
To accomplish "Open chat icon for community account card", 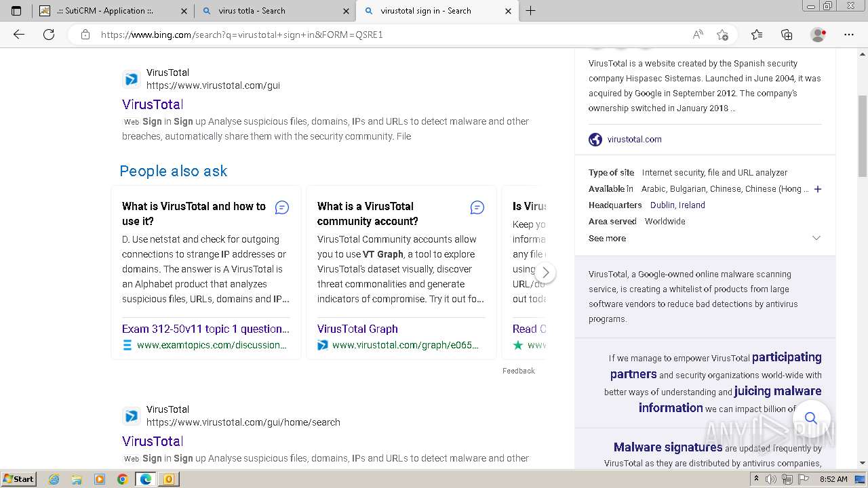I will (x=477, y=207).
